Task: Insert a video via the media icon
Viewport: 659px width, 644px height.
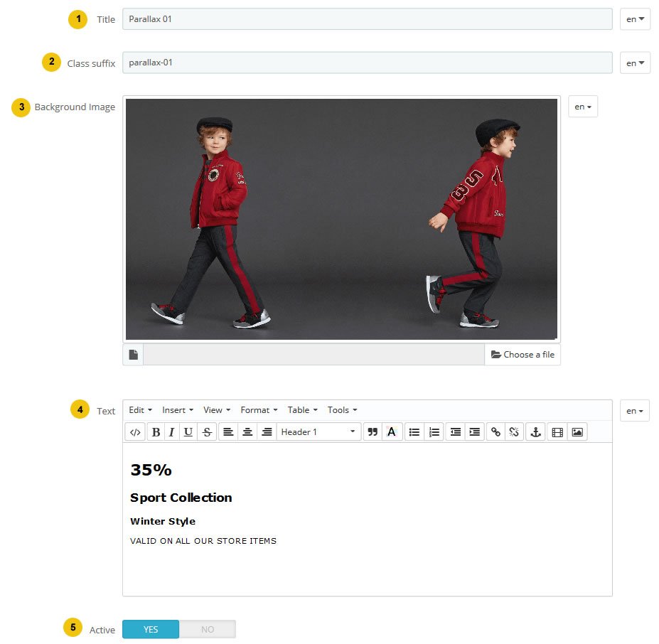Action: tap(557, 432)
